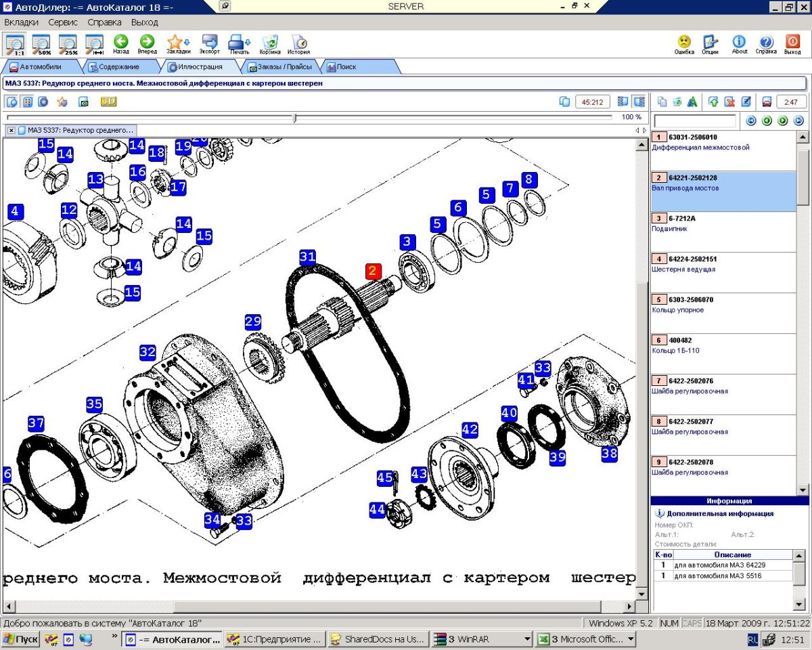
Task: Click the Windows Пуск start button
Action: (20, 639)
